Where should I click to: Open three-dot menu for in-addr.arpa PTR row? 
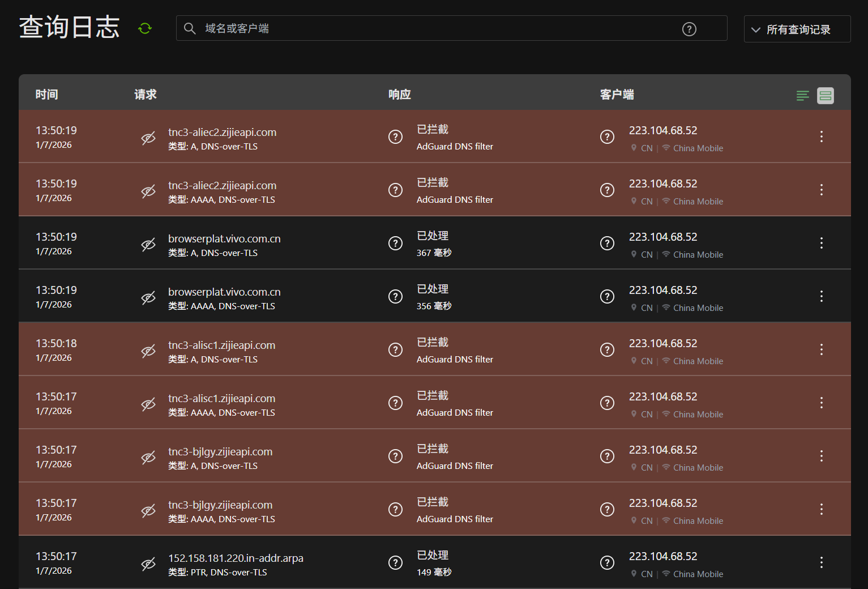coord(821,563)
